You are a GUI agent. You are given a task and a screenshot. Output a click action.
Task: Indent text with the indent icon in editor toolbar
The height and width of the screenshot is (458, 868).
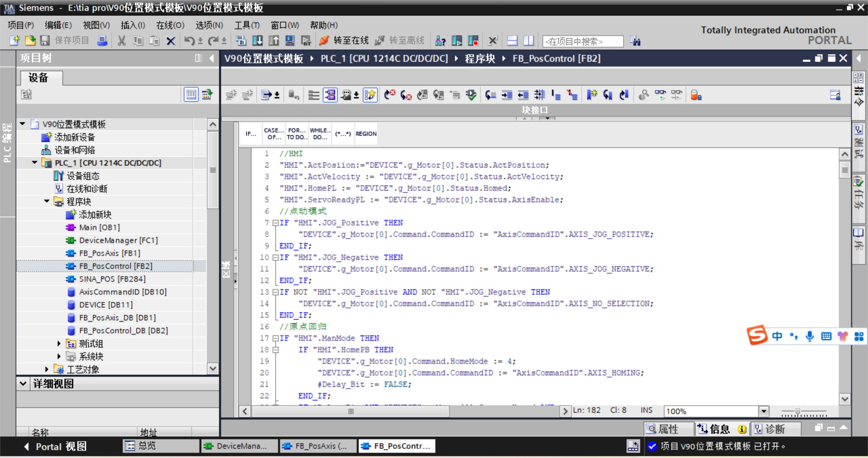pyautogui.click(x=507, y=95)
